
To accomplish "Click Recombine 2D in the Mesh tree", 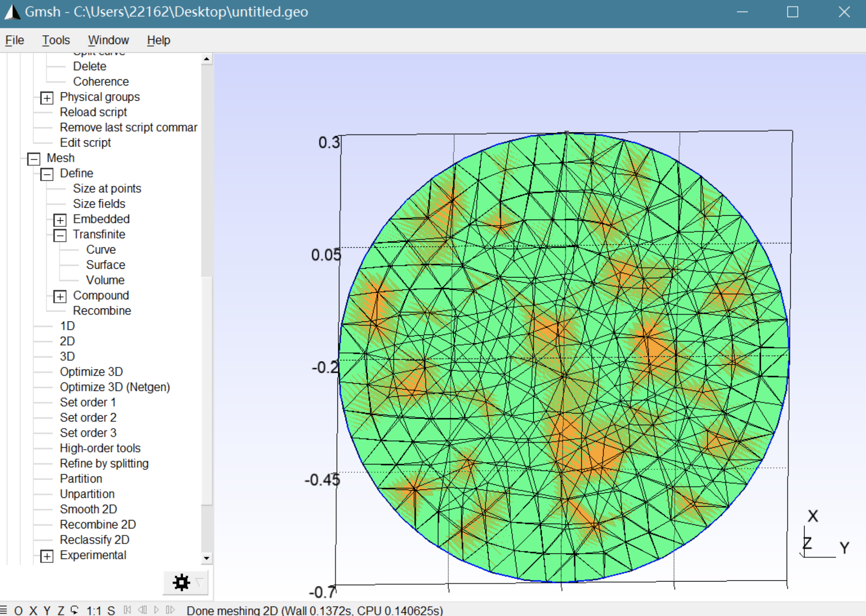I will [98, 524].
